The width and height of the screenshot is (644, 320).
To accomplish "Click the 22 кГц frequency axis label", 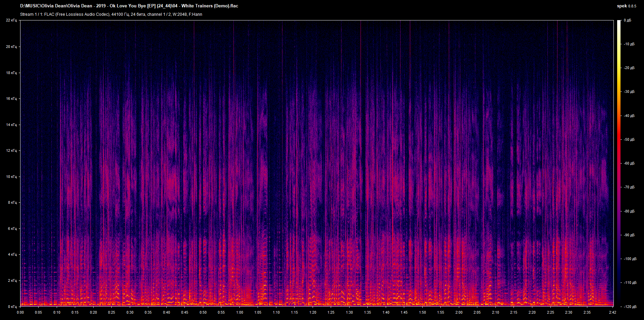I will pyautogui.click(x=11, y=20).
